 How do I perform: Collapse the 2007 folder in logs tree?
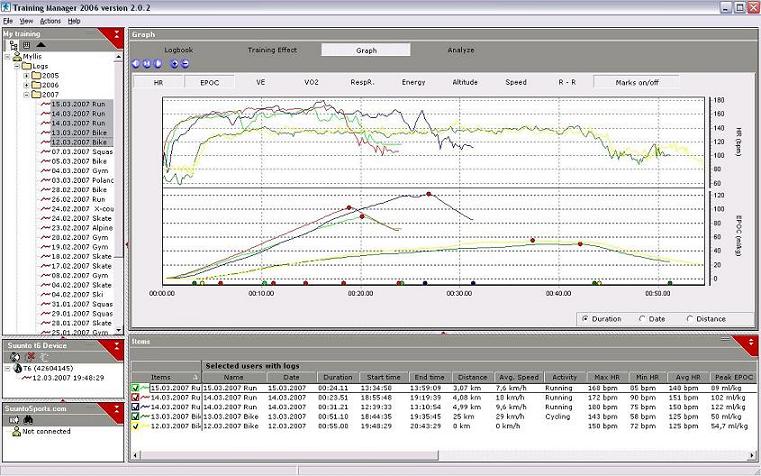[27, 95]
